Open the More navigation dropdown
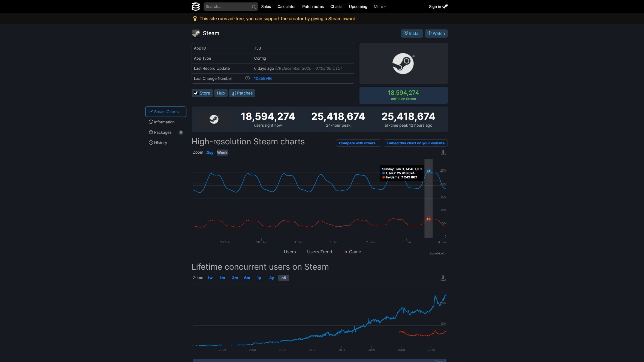Screen dimensions: 644x362 (380, 6)
